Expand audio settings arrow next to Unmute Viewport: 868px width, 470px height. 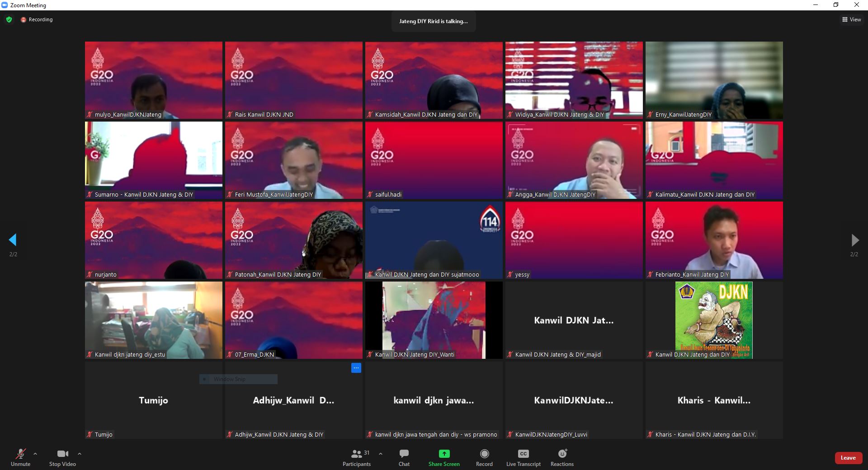click(x=35, y=453)
